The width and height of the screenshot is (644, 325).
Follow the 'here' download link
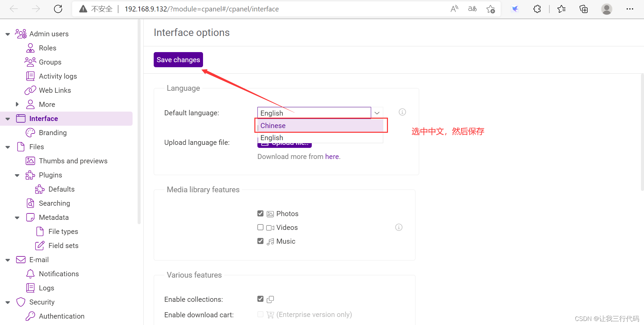(x=332, y=157)
